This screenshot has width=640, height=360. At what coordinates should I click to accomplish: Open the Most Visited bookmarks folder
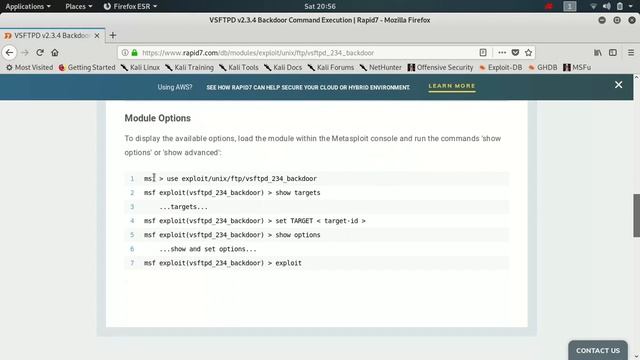(29, 67)
